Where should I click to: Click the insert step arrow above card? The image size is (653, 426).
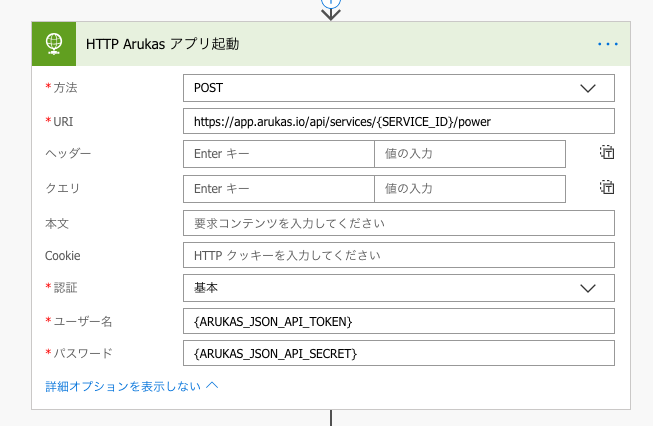pos(331,12)
